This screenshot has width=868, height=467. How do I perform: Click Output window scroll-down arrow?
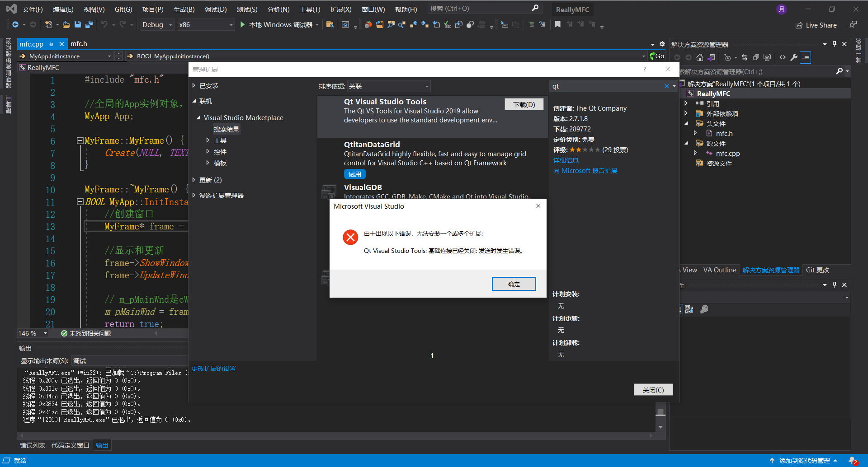[x=660, y=427]
